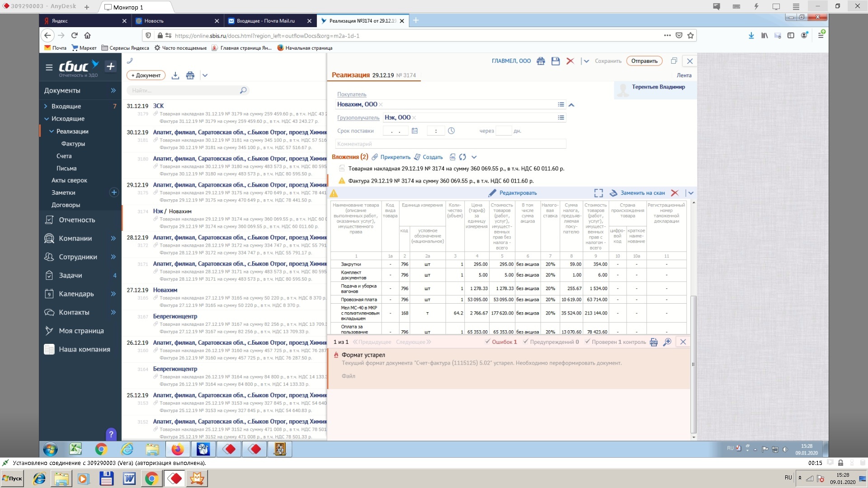The image size is (868, 488).
Task: Open document in new window icon
Action: pos(674,61)
